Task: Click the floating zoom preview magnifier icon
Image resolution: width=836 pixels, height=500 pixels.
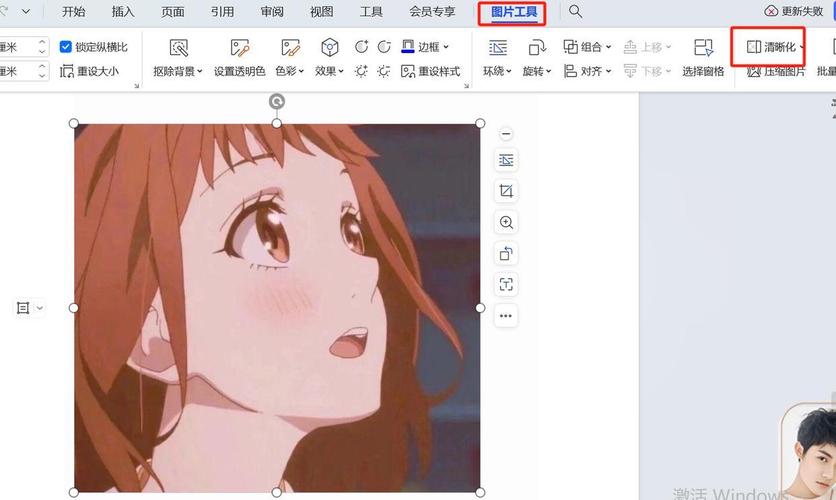Action: 506,222
